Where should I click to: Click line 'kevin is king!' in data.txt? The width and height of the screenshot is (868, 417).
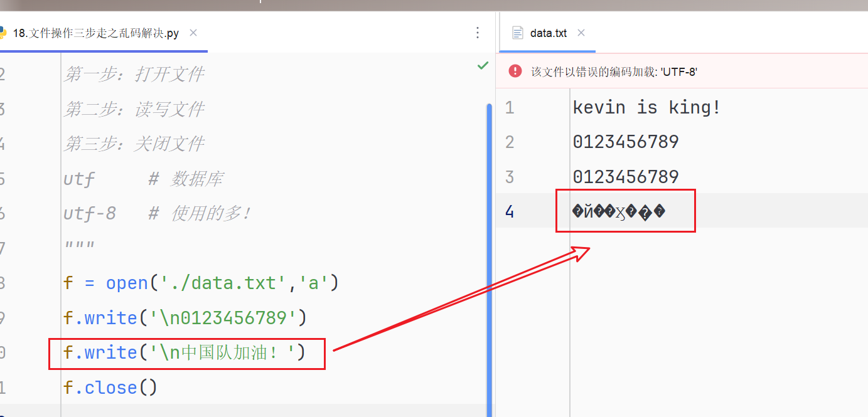click(x=646, y=107)
